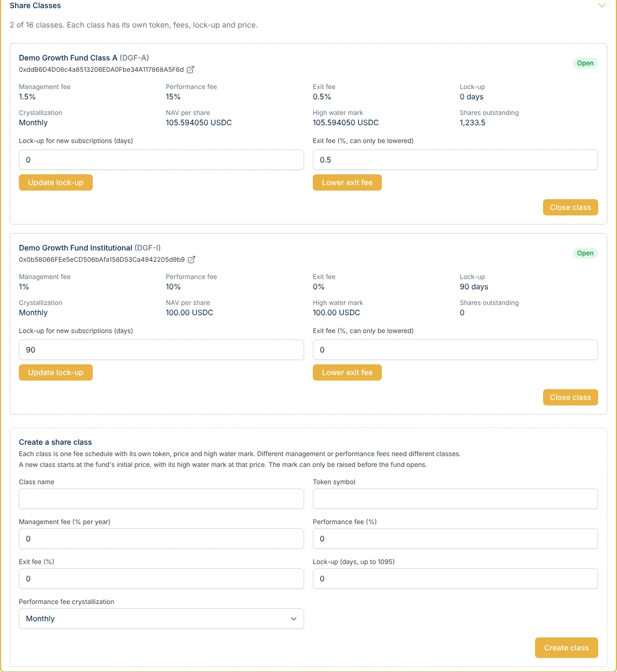The image size is (617, 672).
Task: Click Open status badge on Institutional class
Action: 585,253
